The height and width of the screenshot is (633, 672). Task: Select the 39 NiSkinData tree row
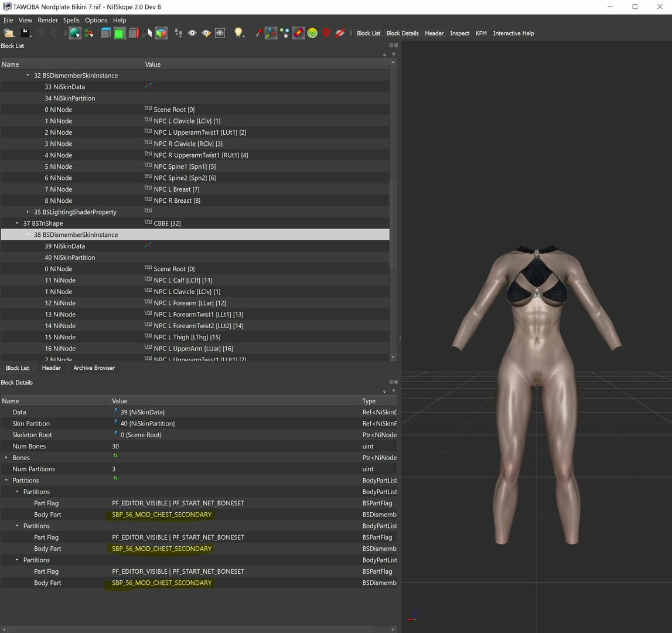click(x=195, y=246)
